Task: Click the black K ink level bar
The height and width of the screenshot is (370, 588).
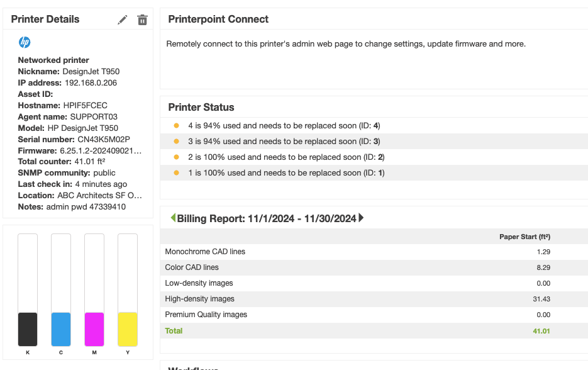Action: (x=28, y=290)
